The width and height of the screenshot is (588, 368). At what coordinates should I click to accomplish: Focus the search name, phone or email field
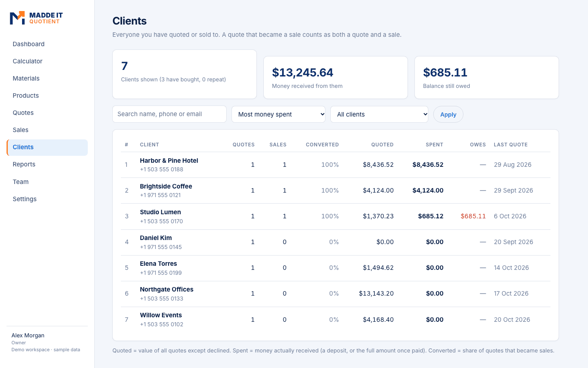169,114
